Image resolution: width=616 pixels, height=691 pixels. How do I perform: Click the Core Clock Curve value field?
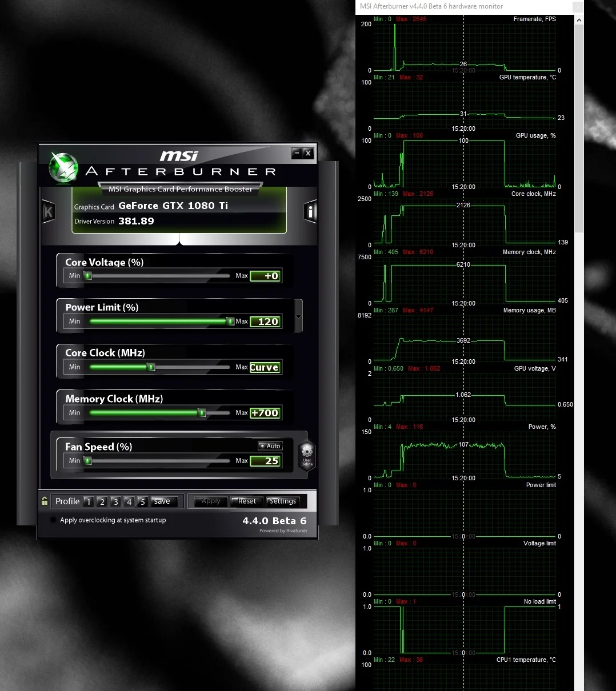click(x=265, y=367)
